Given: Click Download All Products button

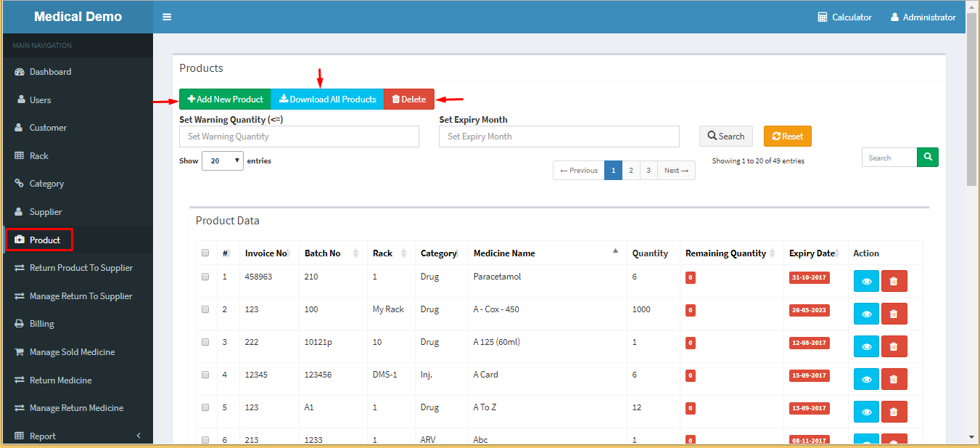Looking at the screenshot, I should pyautogui.click(x=327, y=99).
